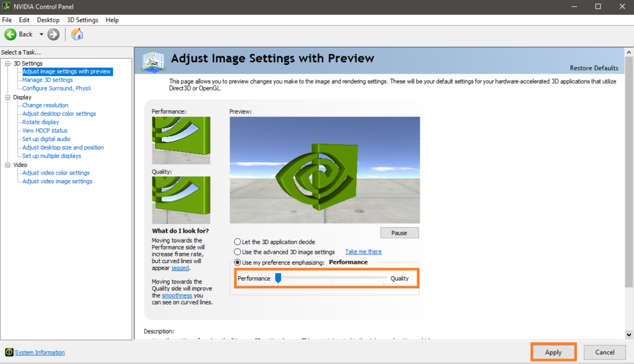634x364 pixels.
Task: Open the Help menu
Action: (x=112, y=20)
